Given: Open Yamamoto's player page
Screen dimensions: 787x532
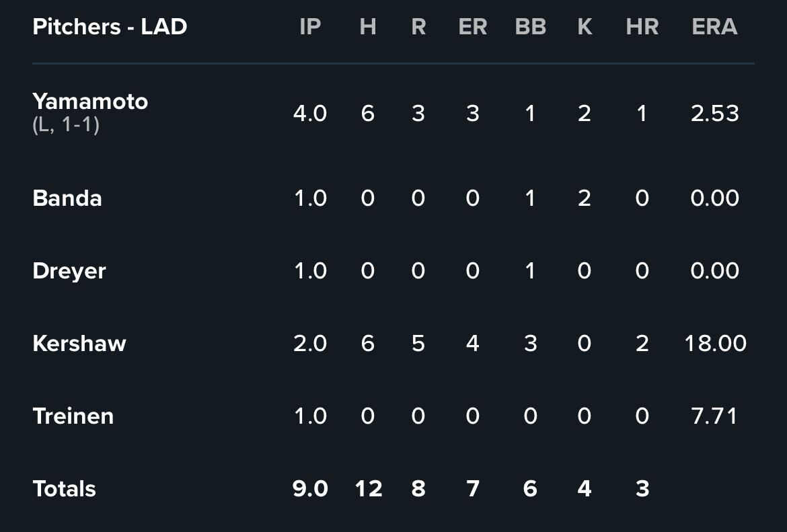Looking at the screenshot, I should 90,102.
